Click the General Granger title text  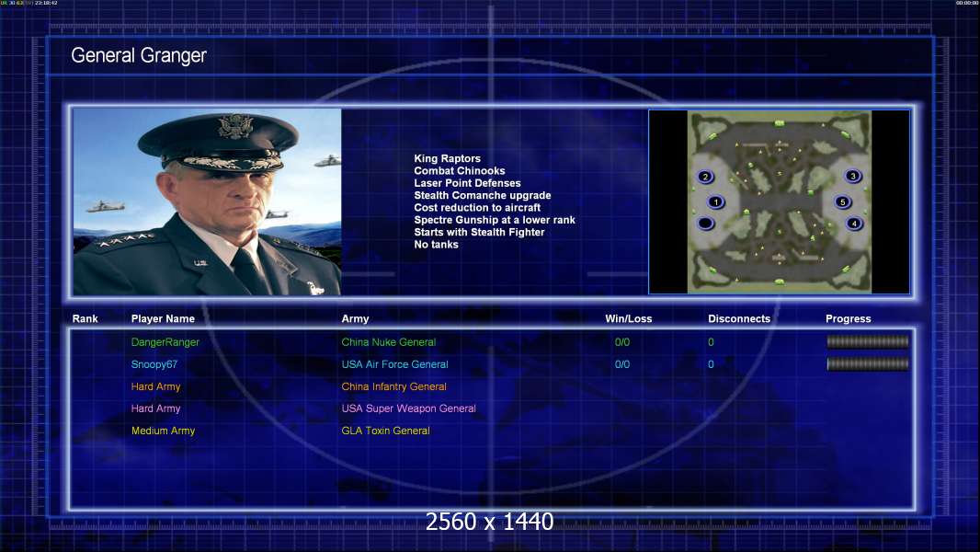point(139,55)
